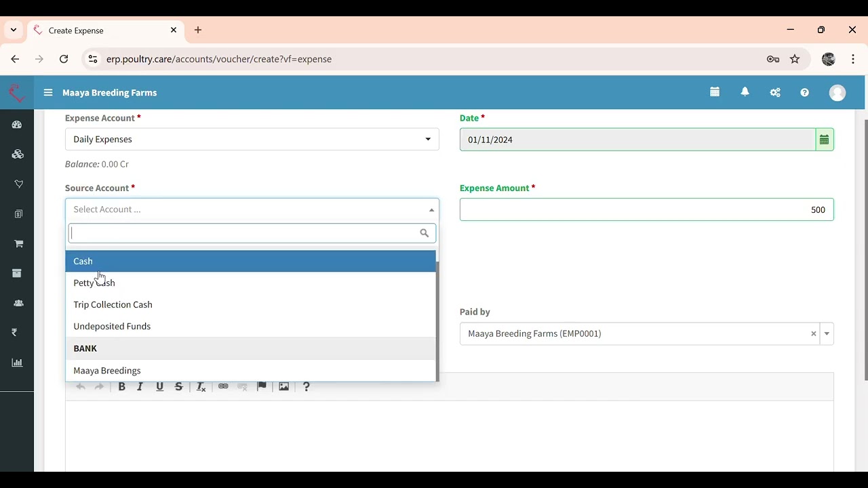Open the user profile avatar
868x488 pixels.
tap(837, 93)
